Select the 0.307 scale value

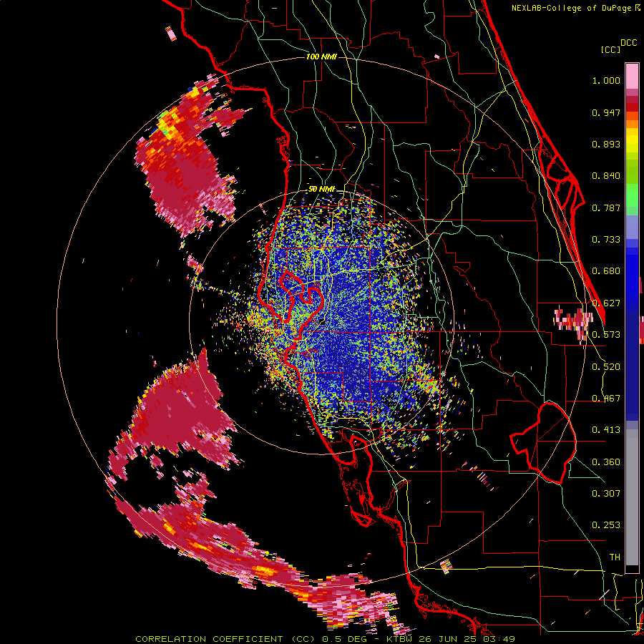(606, 494)
